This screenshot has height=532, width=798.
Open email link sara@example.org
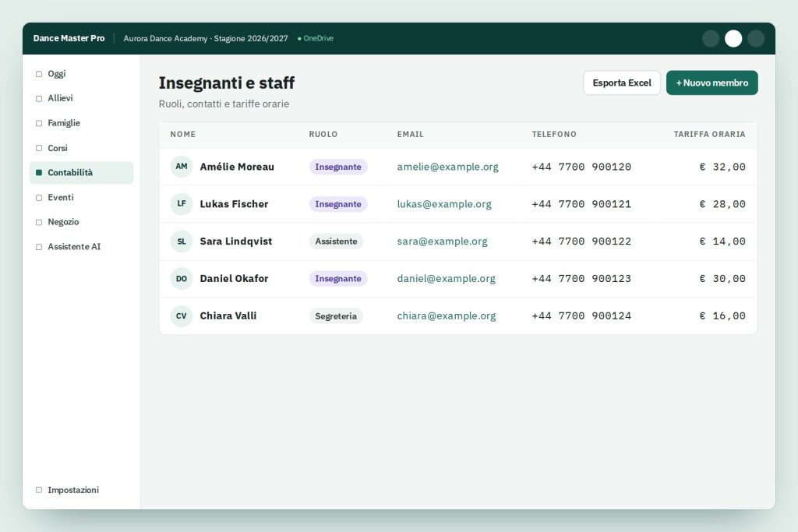(443, 241)
